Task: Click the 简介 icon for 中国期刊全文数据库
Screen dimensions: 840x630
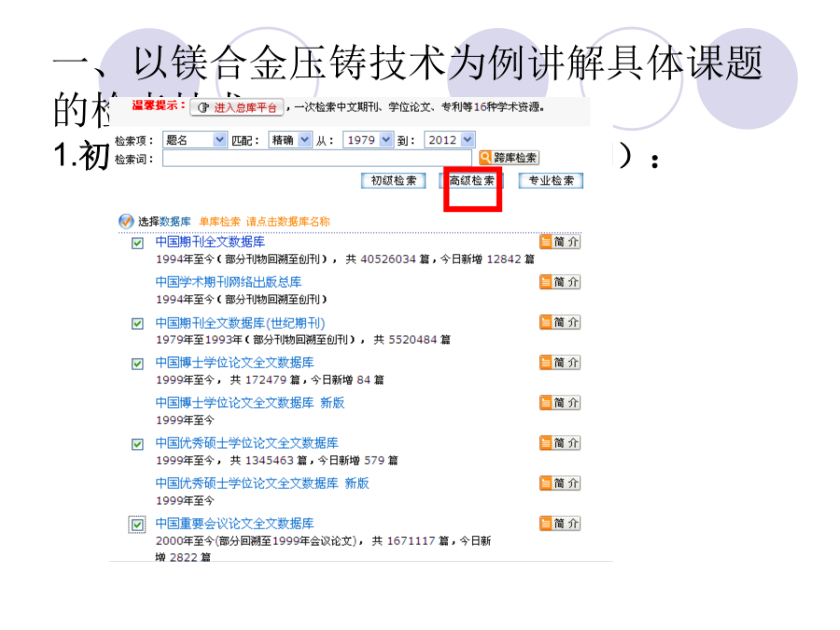Action: click(x=560, y=242)
